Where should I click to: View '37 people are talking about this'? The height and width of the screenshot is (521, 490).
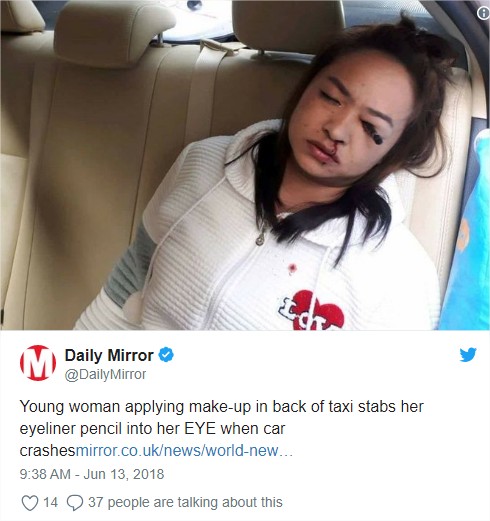185,502
